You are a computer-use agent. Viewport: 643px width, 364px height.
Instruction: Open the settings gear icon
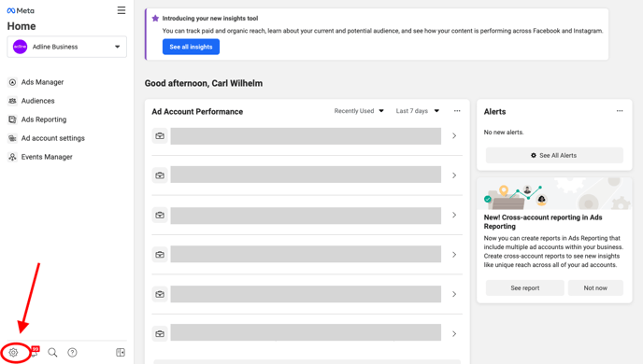[x=13, y=353]
